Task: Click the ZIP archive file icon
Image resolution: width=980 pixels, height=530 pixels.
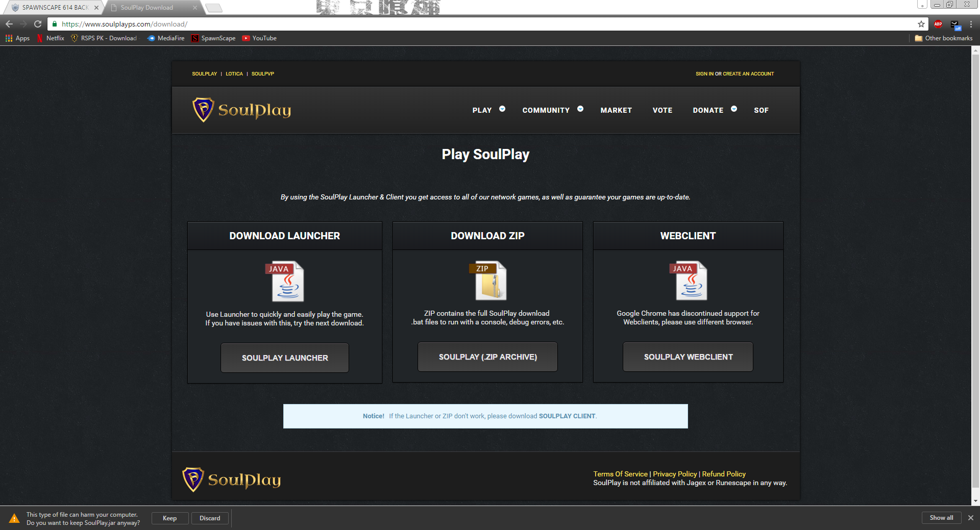Action: [x=488, y=281]
